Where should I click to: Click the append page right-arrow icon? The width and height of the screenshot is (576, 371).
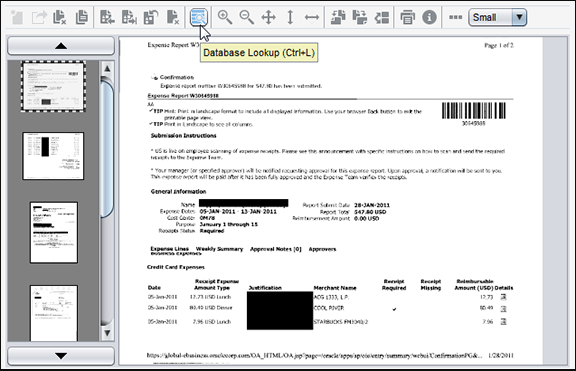pos(129,17)
